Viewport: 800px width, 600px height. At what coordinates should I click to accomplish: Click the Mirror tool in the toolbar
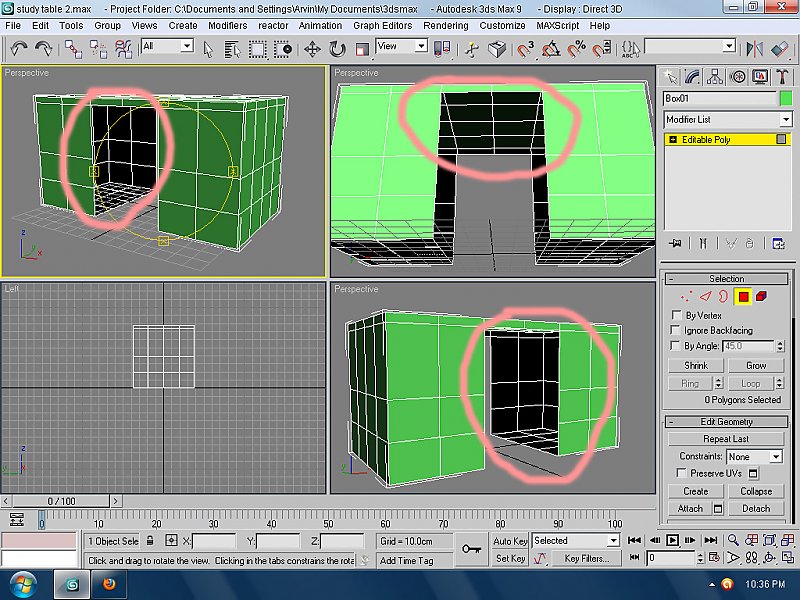click(753, 48)
